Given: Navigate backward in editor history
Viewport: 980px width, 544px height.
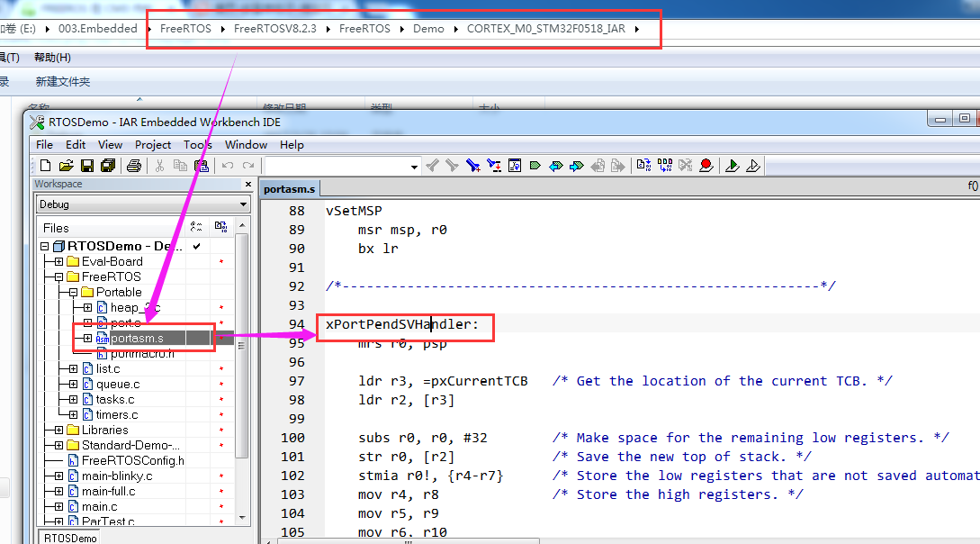Looking at the screenshot, I should 598,166.
